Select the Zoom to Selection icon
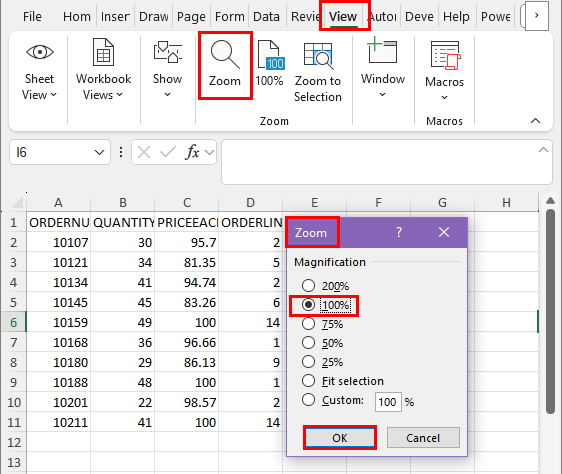Viewport: 562px width, 474px height. coord(318,56)
